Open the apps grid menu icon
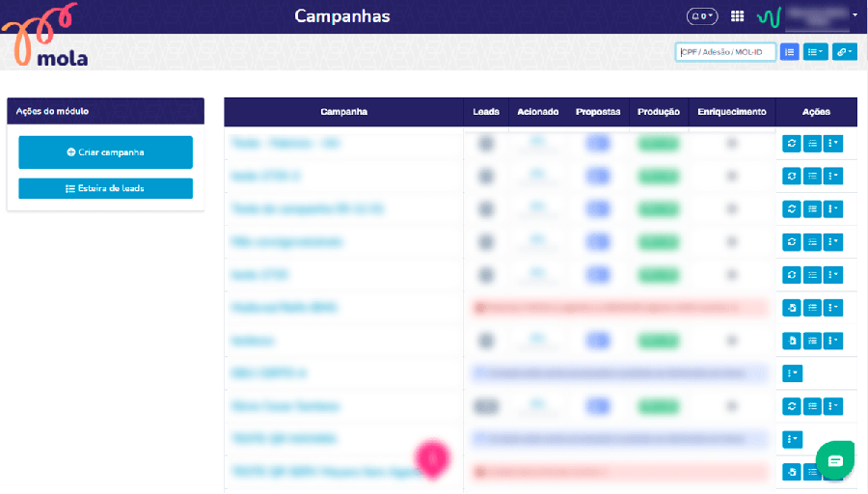 (738, 16)
